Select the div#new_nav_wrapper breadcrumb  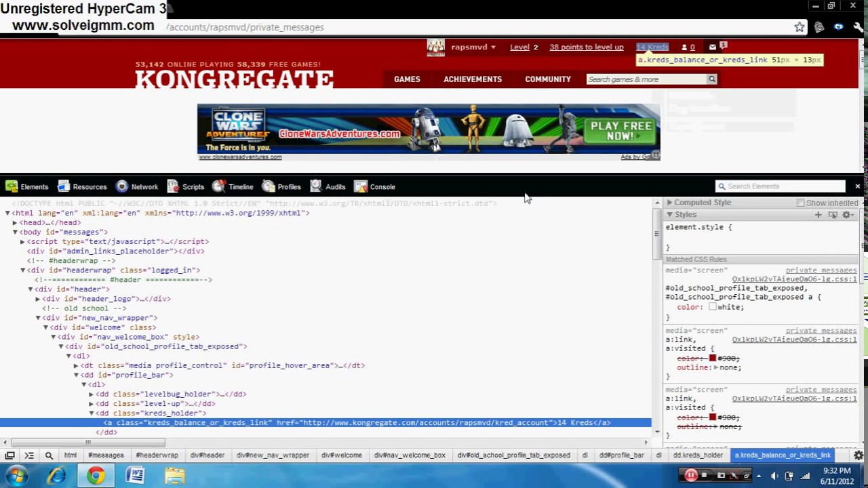[x=273, y=455]
